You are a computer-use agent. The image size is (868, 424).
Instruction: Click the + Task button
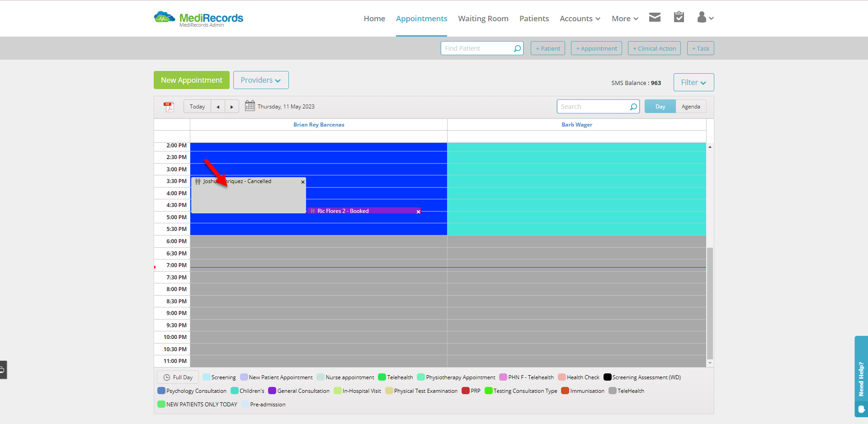[701, 48]
